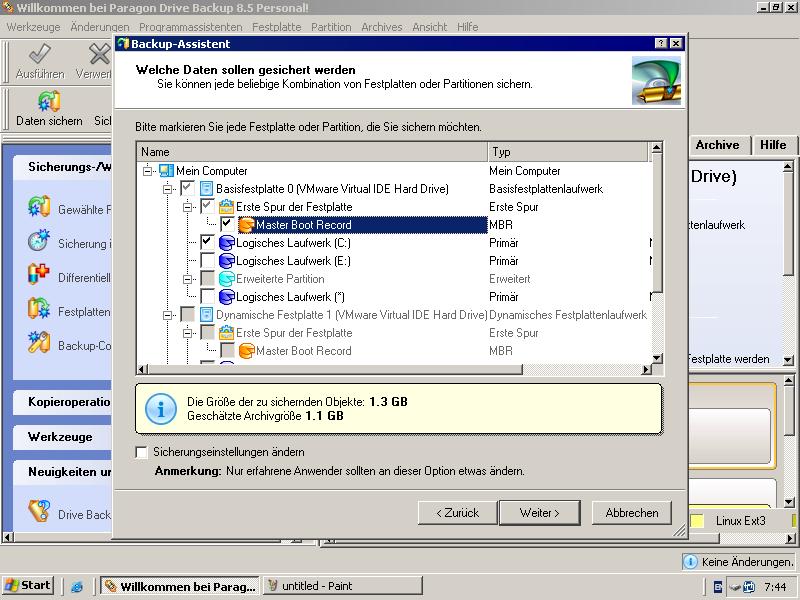Viewport: 800px width, 600px height.
Task: Click the Logisches Laufwerk (E:) partition icon
Action: click(227, 261)
